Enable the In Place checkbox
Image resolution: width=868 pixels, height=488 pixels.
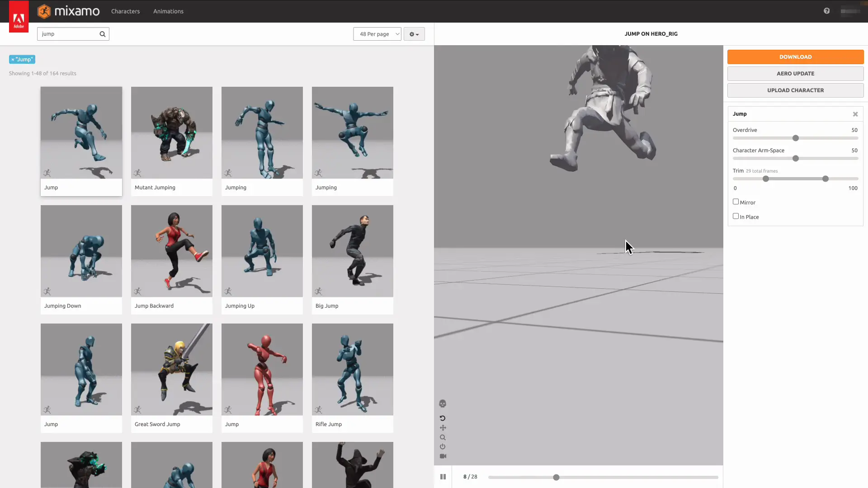pyautogui.click(x=736, y=216)
